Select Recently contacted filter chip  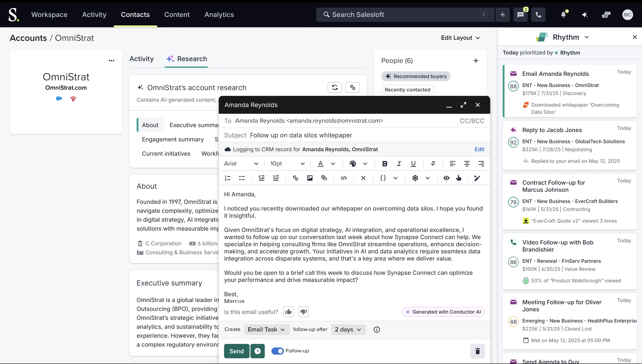(x=408, y=90)
